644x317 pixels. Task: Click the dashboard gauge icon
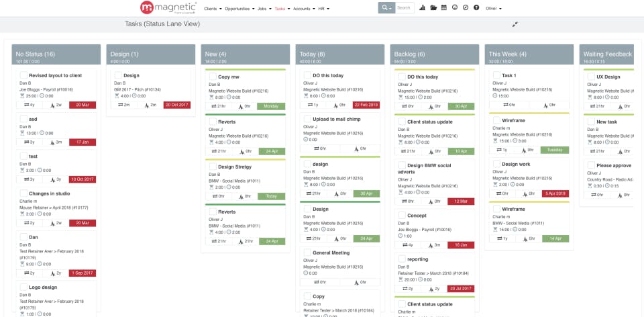click(455, 7)
